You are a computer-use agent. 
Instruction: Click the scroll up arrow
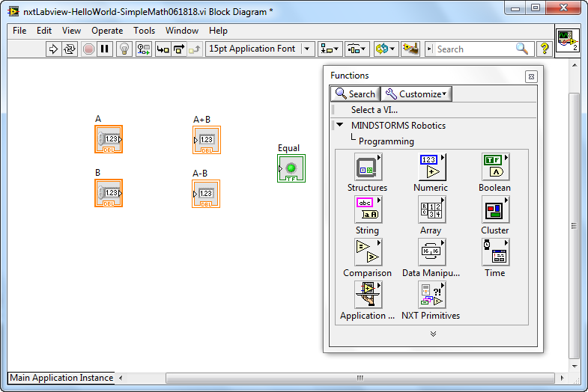click(575, 65)
